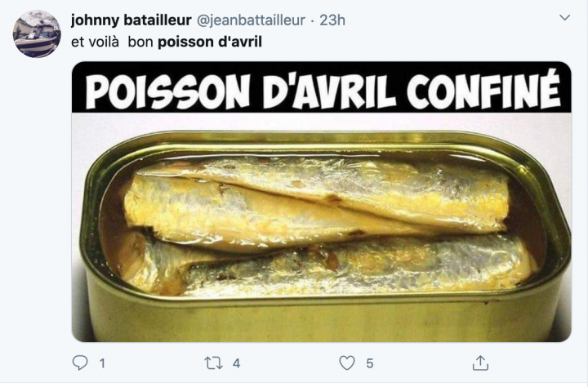Click the bold 'poisson d'avril' text

[x=210, y=42]
